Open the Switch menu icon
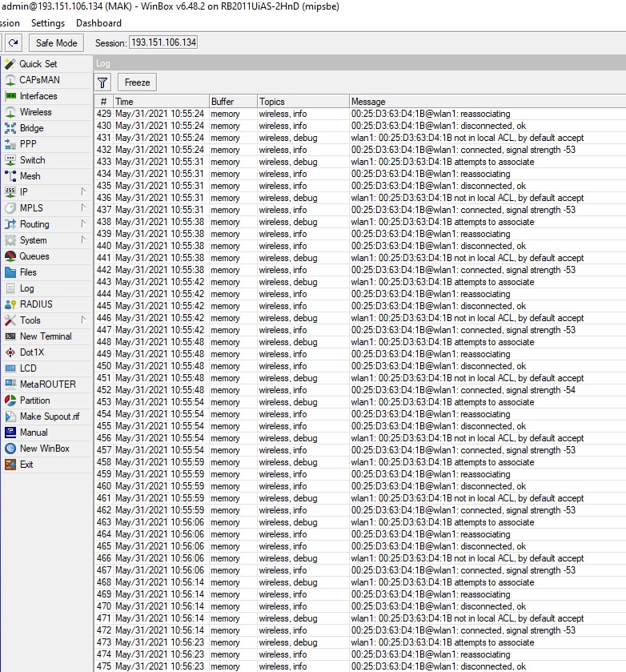The height and width of the screenshot is (672, 626). coord(10,160)
